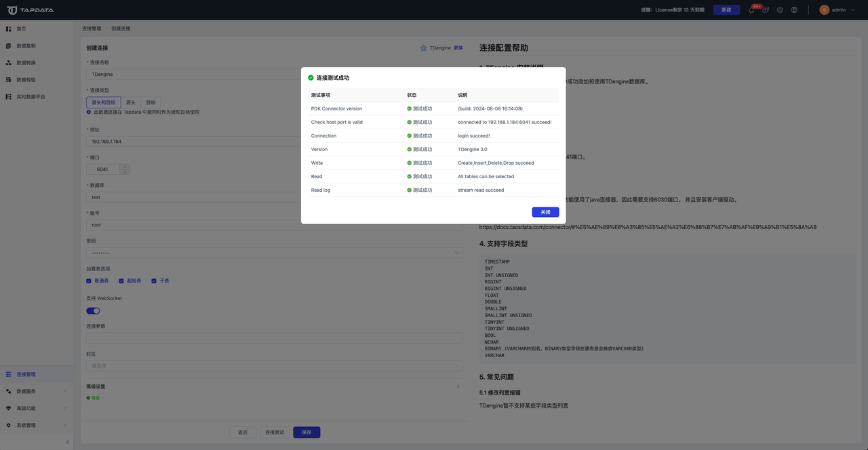Select the 源头和目标 connection type option
The image size is (868, 450).
104,102
